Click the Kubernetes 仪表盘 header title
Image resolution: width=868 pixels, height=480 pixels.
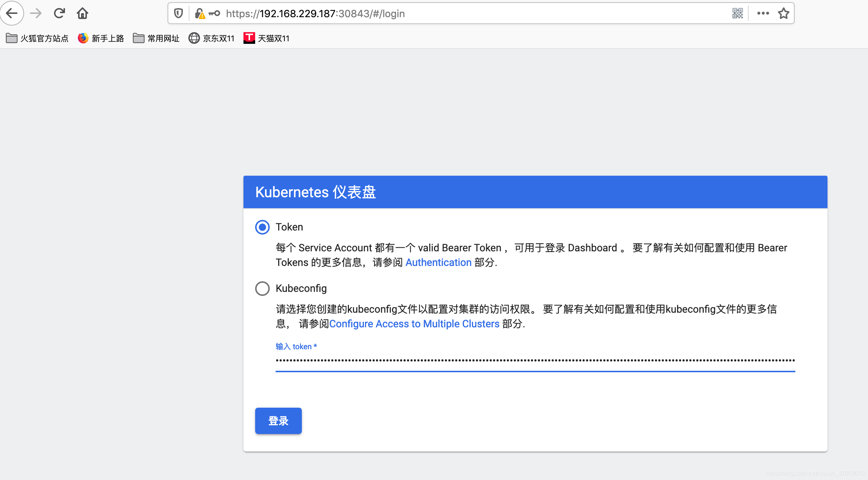(x=316, y=192)
